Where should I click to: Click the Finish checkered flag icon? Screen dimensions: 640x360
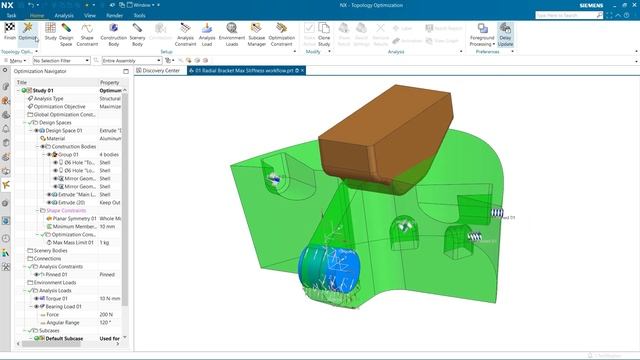(x=9, y=28)
